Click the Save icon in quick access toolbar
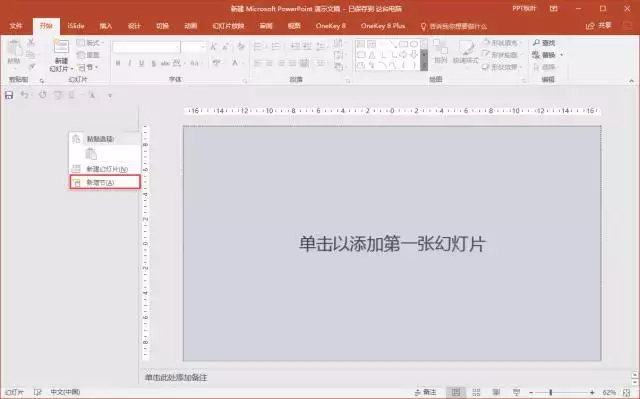 9,95
